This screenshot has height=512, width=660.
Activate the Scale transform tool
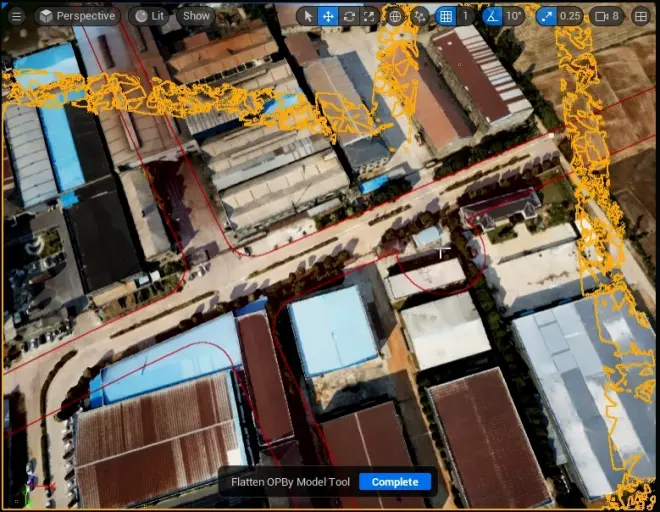(x=369, y=16)
